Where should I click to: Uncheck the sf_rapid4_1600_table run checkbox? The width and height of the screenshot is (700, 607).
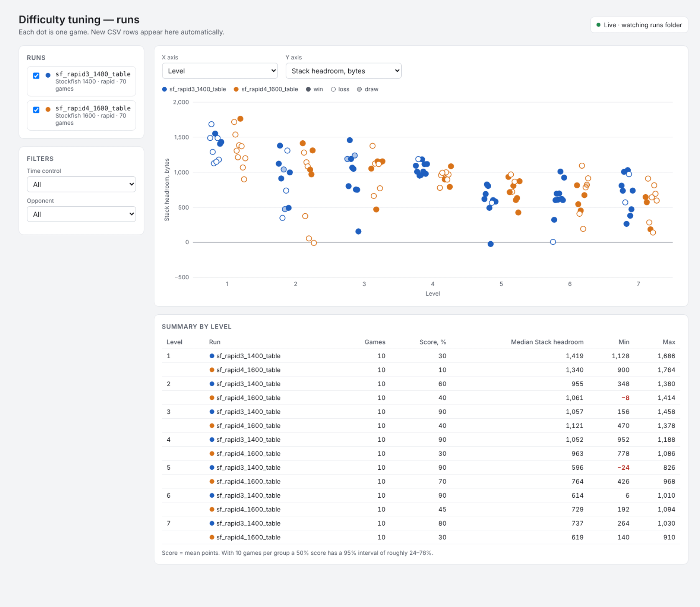(x=36, y=110)
